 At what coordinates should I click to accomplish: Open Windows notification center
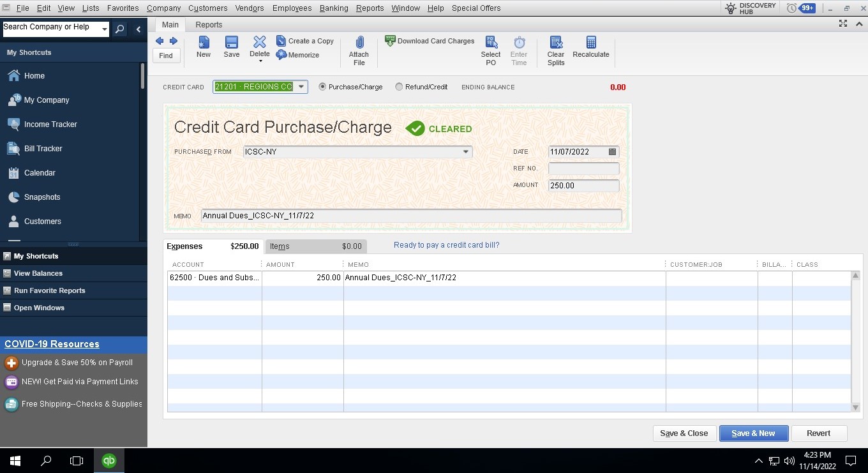850,460
